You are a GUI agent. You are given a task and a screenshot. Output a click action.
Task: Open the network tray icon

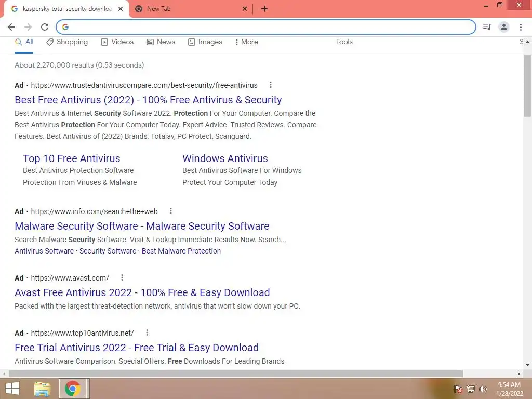[471, 389]
